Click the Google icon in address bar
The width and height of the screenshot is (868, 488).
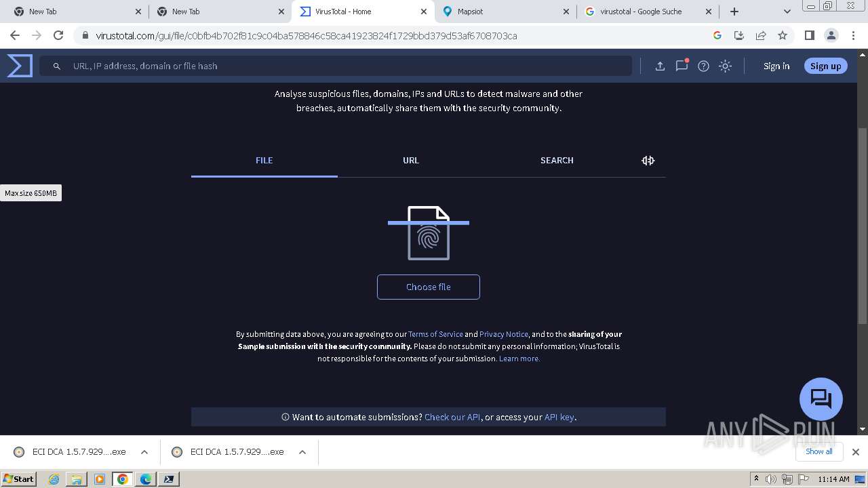(717, 35)
